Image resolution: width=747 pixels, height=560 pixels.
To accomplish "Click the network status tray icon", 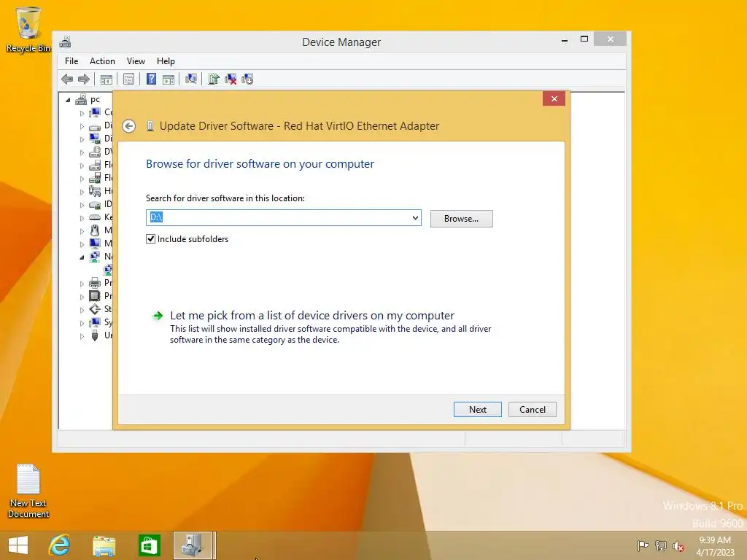I will [661, 545].
